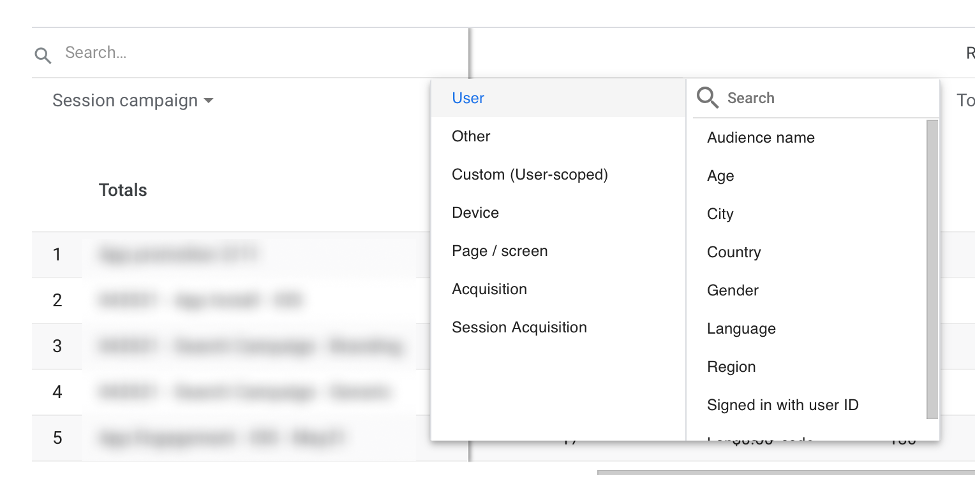The image size is (977, 477).
Task: Pick the Gender dimension
Action: 732,290
